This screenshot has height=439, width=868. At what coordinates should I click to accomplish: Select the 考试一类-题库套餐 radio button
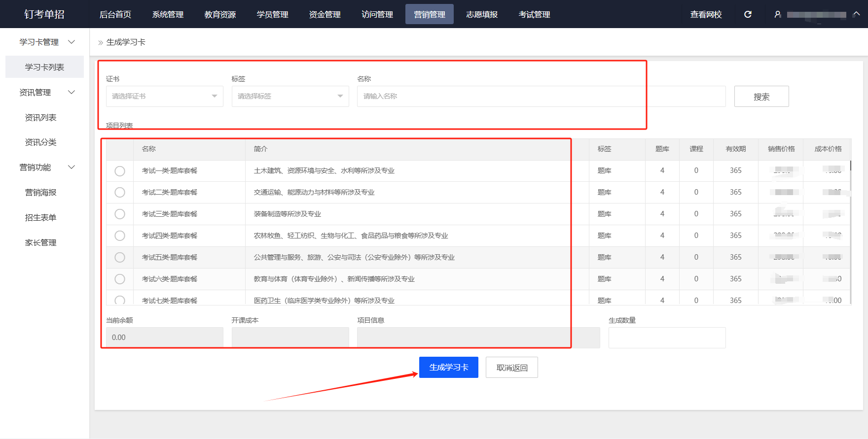pyautogui.click(x=120, y=171)
